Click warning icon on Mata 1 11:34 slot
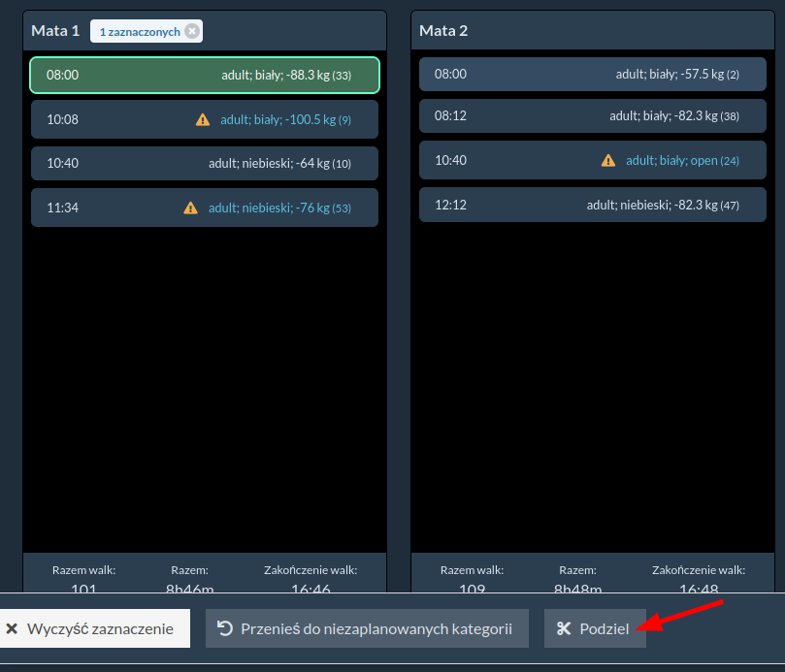The image size is (785, 672). (191, 208)
